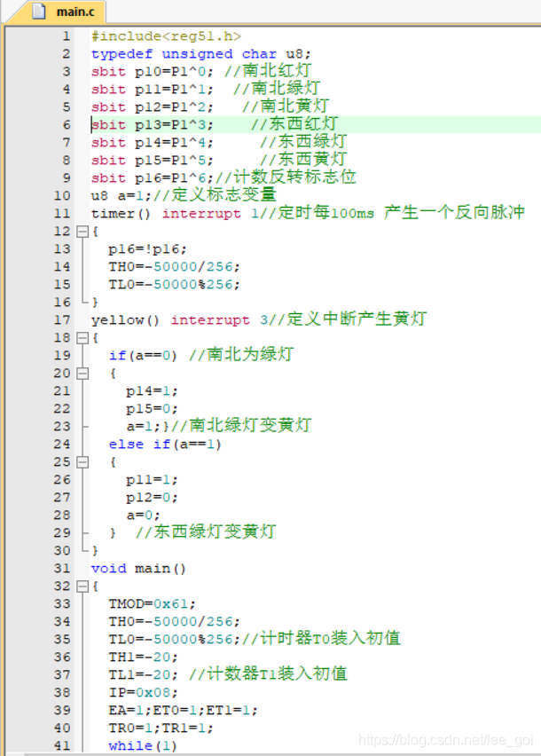Click 'TH0=-50000/256;' on line 14
The width and height of the screenshot is (541, 756).
pos(174,266)
